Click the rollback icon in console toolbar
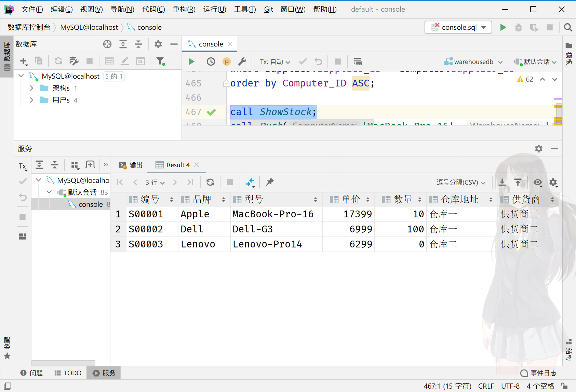576x392 pixels. (x=318, y=62)
